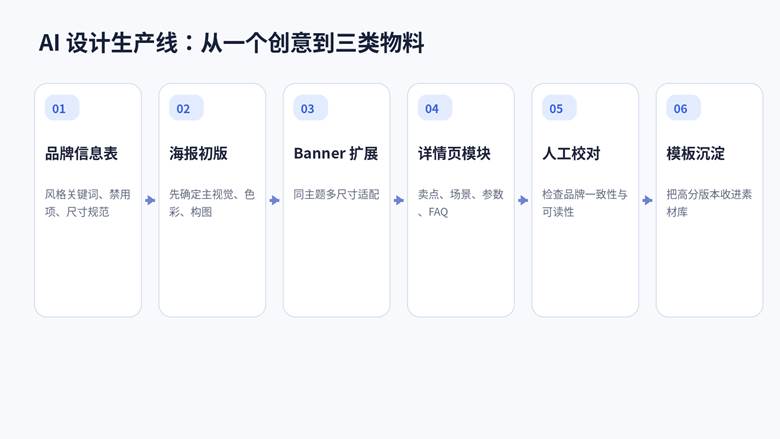
Task: Click arrow between 详情页模块 and 人工校对
Action: tap(523, 200)
